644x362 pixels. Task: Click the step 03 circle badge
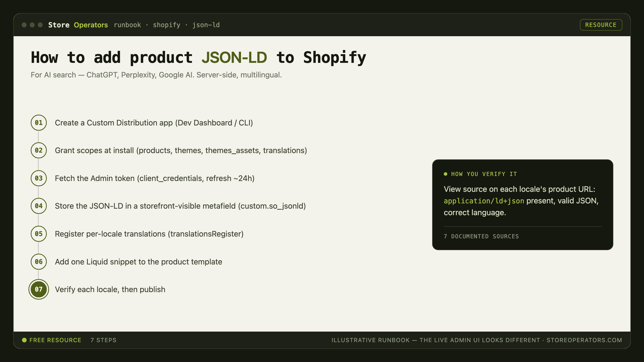click(39, 178)
